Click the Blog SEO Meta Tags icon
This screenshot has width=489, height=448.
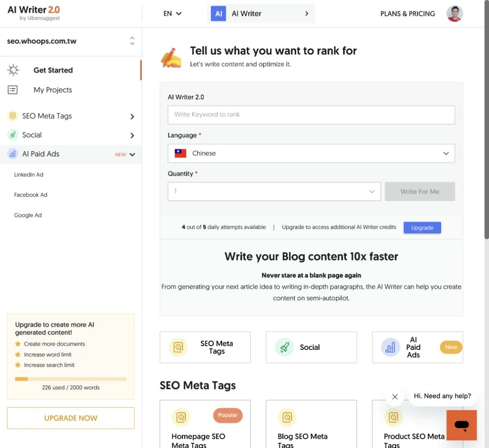[x=287, y=417]
